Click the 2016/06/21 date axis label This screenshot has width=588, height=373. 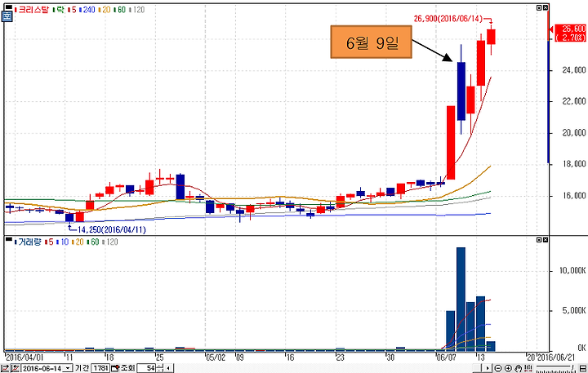(x=556, y=357)
